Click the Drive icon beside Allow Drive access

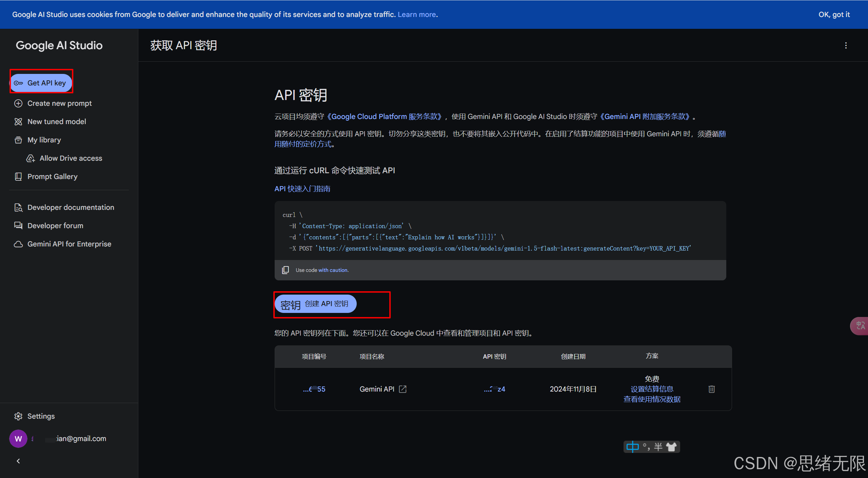[x=31, y=158]
